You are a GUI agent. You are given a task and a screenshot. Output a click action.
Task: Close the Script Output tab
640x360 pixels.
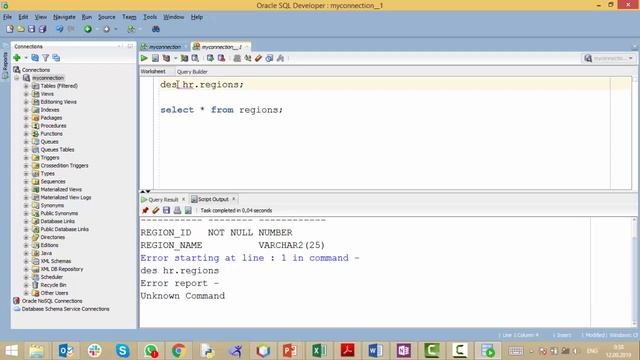[234, 199]
